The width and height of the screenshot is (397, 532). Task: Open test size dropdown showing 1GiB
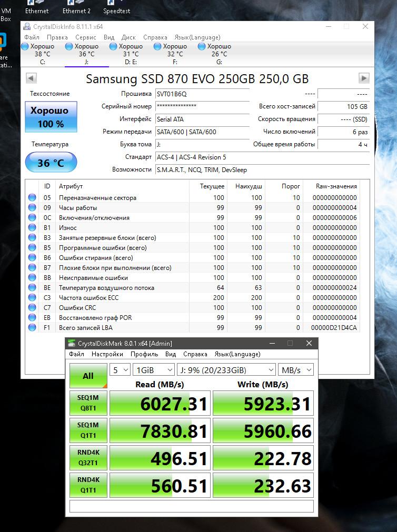(154, 370)
